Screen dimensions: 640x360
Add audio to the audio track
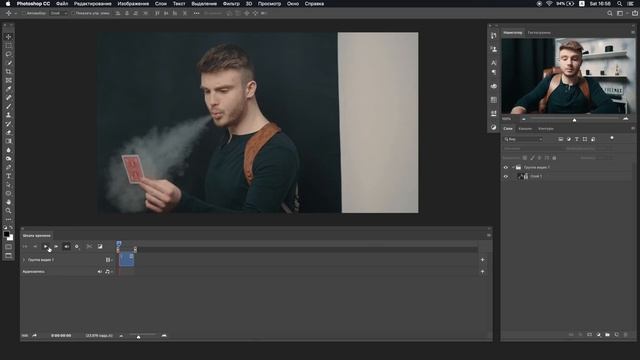482,271
